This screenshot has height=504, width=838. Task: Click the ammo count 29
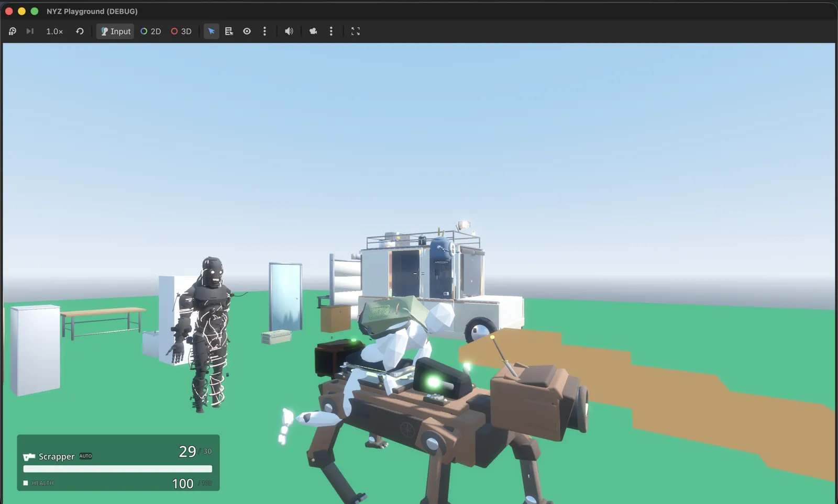[187, 451]
